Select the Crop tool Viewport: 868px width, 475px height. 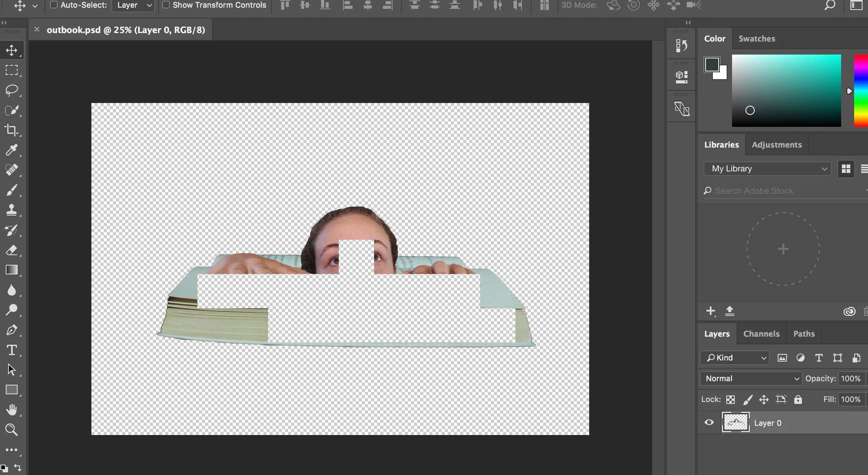[x=12, y=130]
